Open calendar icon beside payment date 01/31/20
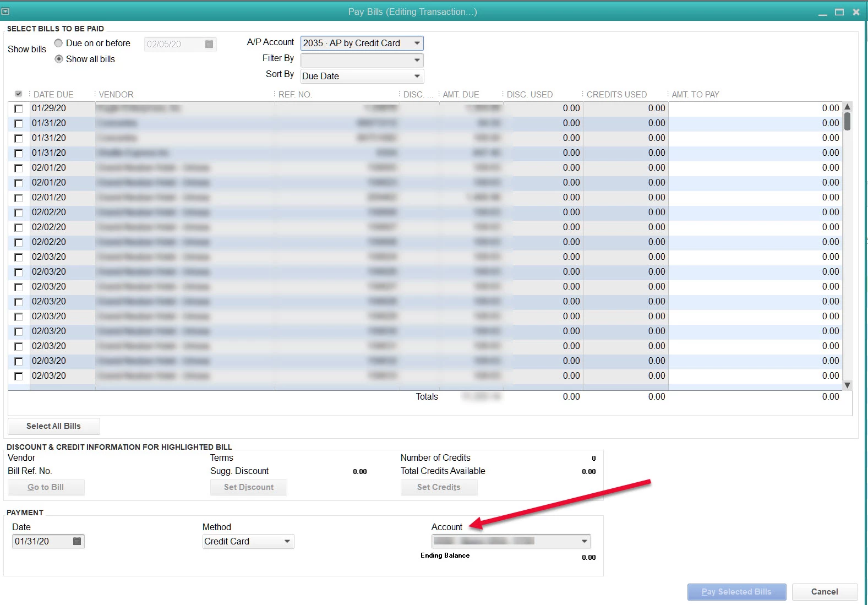 (x=77, y=541)
